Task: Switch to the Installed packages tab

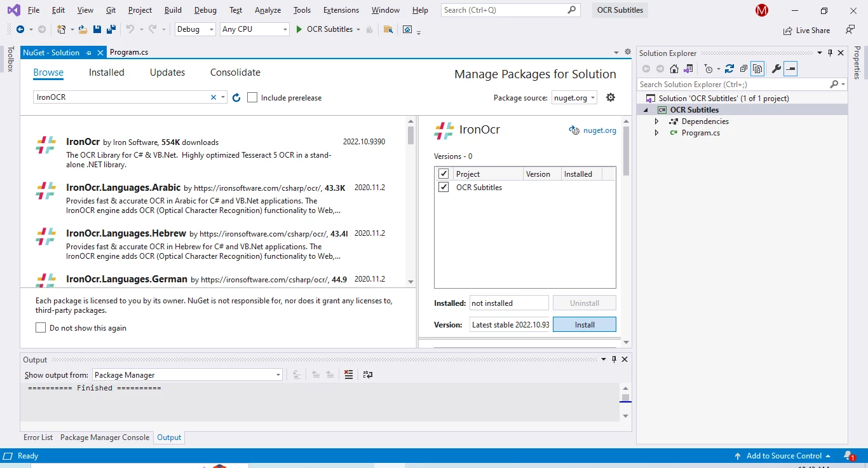Action: click(x=106, y=72)
